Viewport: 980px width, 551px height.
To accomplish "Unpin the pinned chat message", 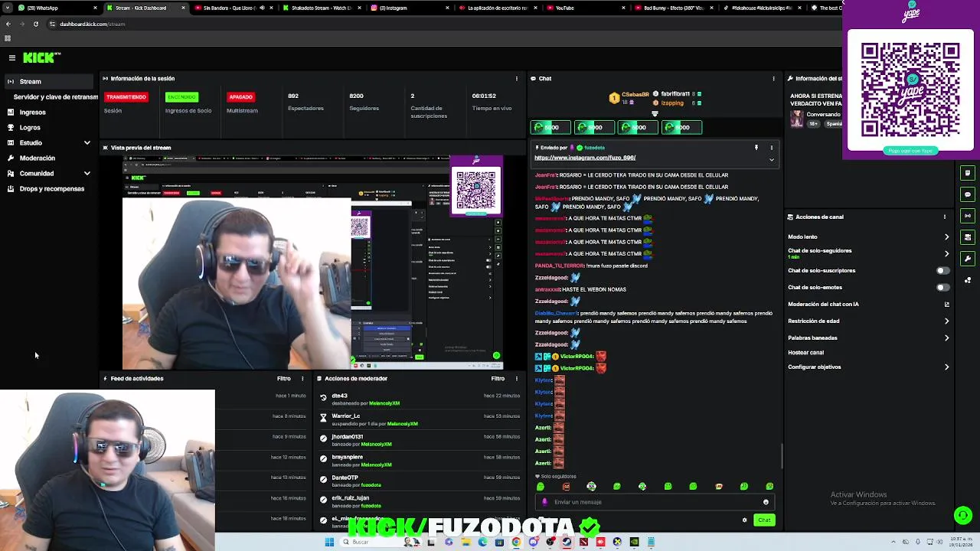I will (756, 148).
